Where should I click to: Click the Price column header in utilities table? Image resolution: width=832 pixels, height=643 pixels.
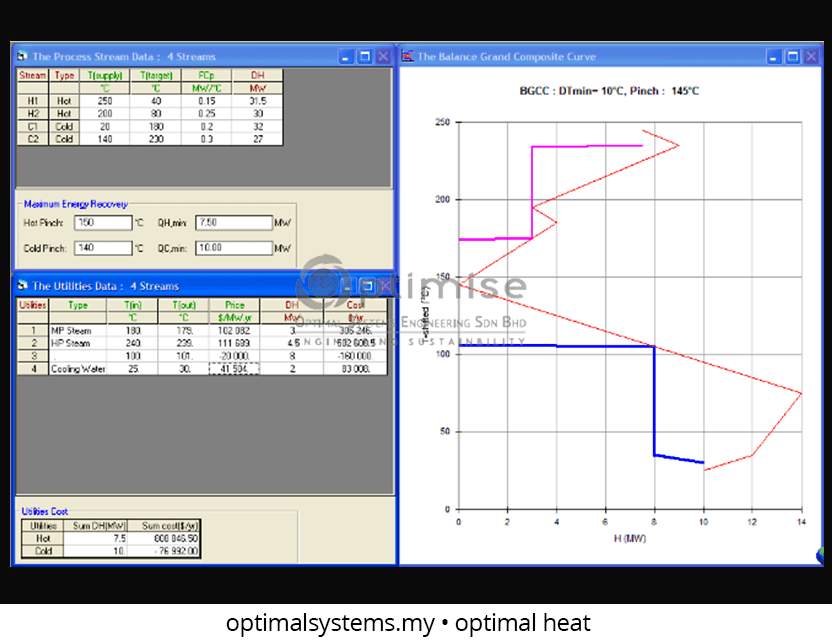pyautogui.click(x=234, y=305)
